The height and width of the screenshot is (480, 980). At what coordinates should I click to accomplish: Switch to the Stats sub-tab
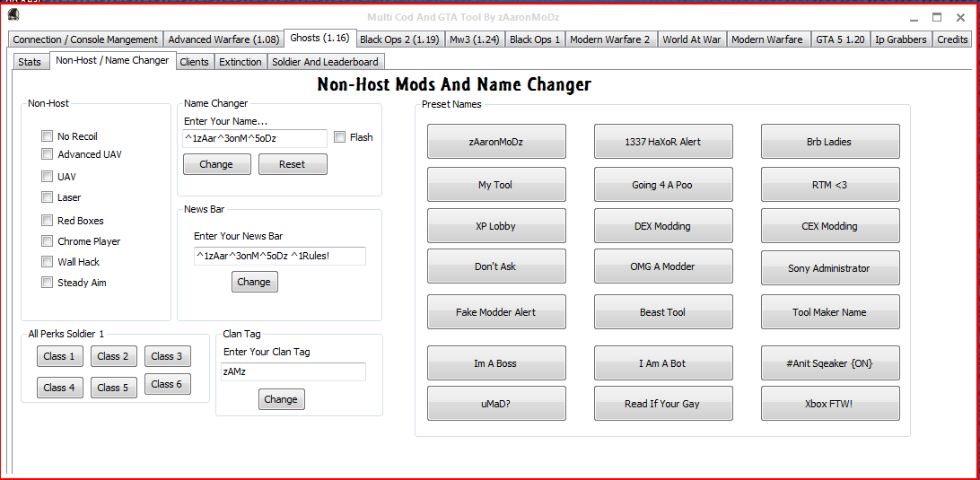(30, 62)
